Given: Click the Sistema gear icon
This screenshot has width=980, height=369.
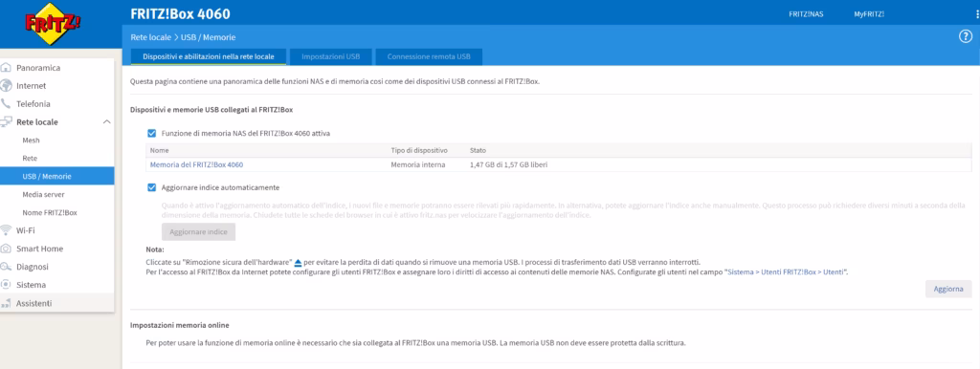Looking at the screenshot, I should (x=7, y=284).
